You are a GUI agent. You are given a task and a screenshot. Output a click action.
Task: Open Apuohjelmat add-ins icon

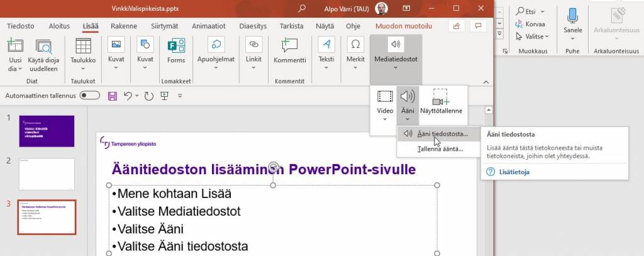(216, 45)
